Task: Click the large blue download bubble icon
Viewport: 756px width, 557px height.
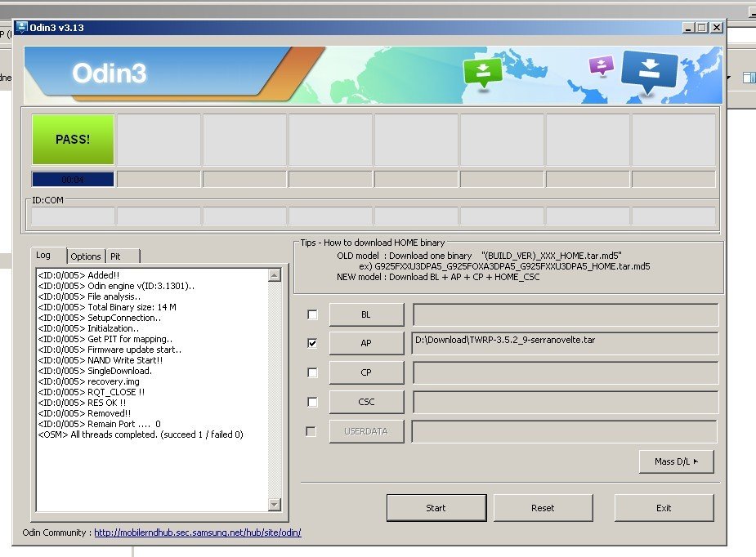Action: (650, 71)
